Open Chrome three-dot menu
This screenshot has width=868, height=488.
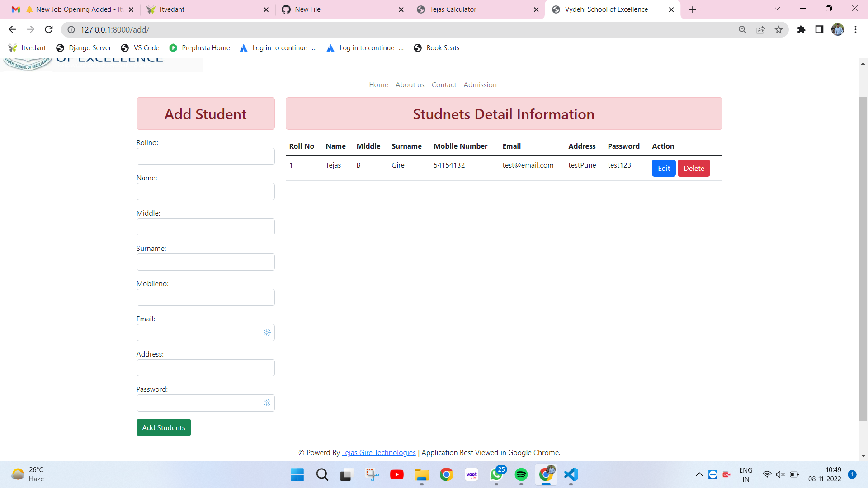(855, 29)
